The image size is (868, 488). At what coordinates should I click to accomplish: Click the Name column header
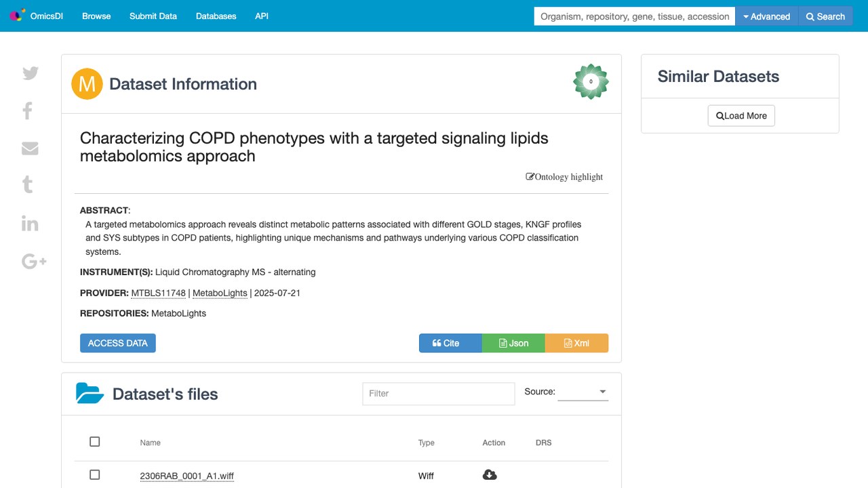151,443
